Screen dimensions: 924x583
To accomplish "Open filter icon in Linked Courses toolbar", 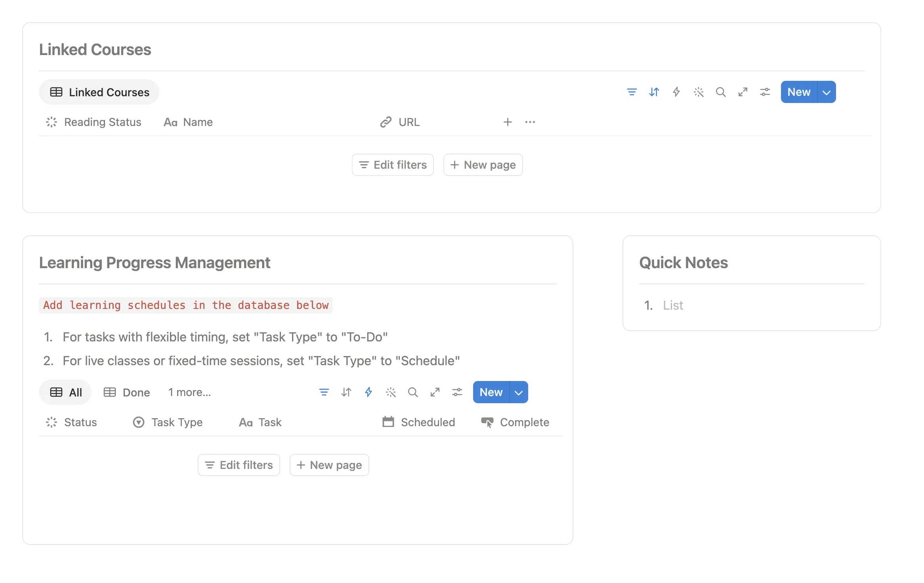I will coord(632,92).
